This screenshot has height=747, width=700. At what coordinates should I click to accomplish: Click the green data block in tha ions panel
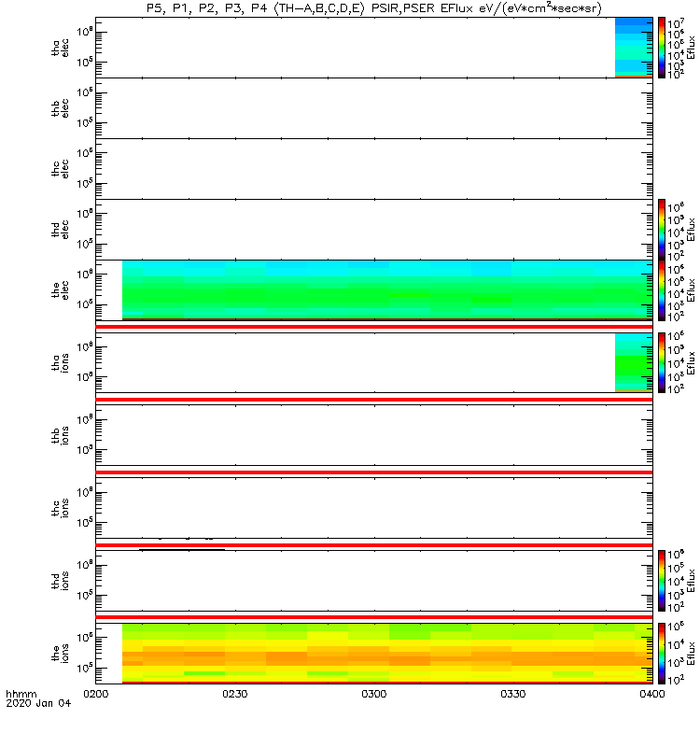(x=633, y=364)
